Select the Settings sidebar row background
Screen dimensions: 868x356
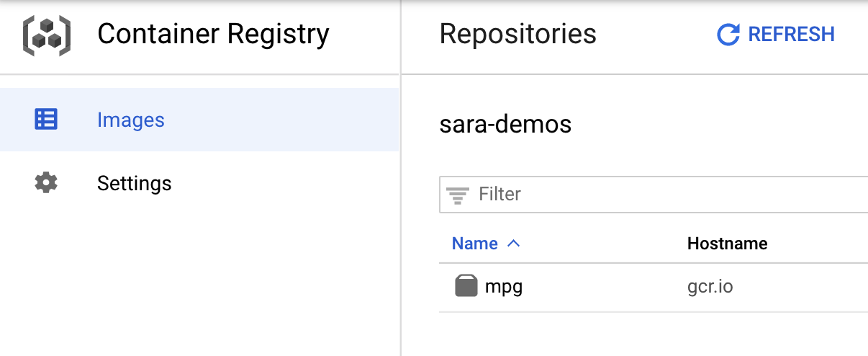click(288, 183)
